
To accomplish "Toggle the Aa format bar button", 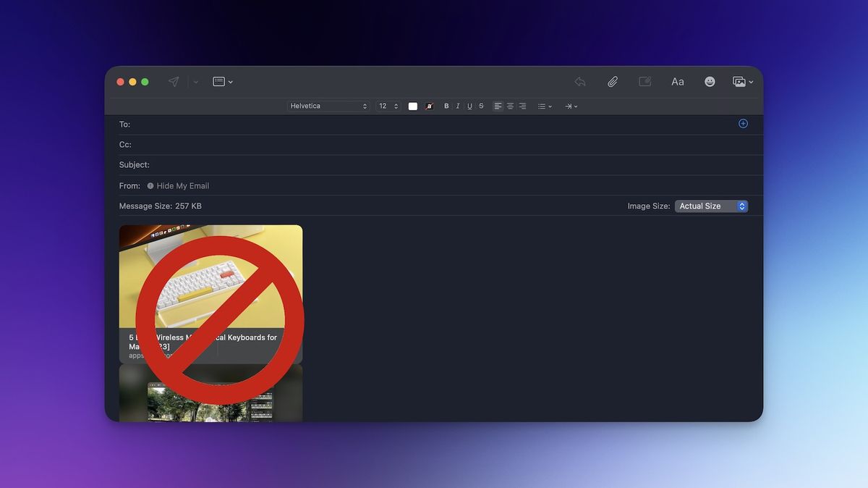I will pos(677,82).
